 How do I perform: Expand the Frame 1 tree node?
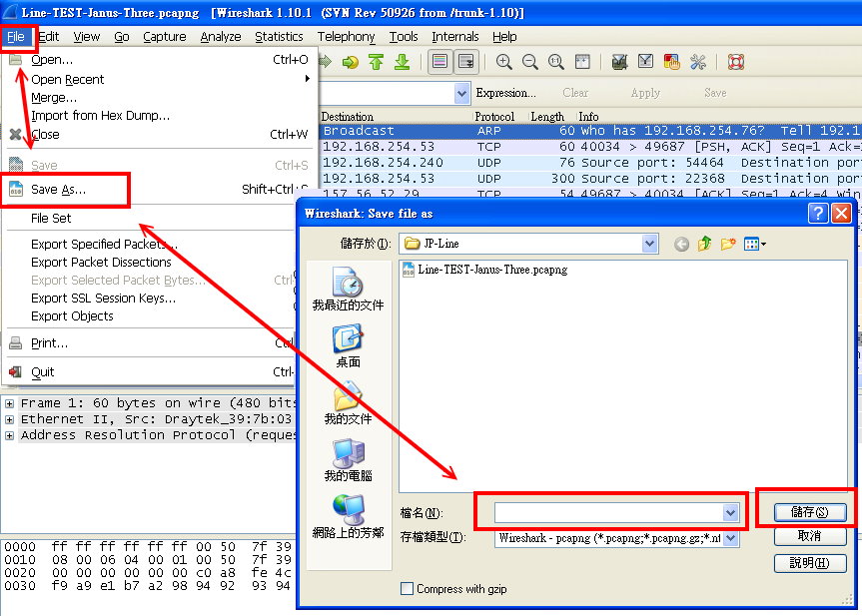click(x=10, y=403)
